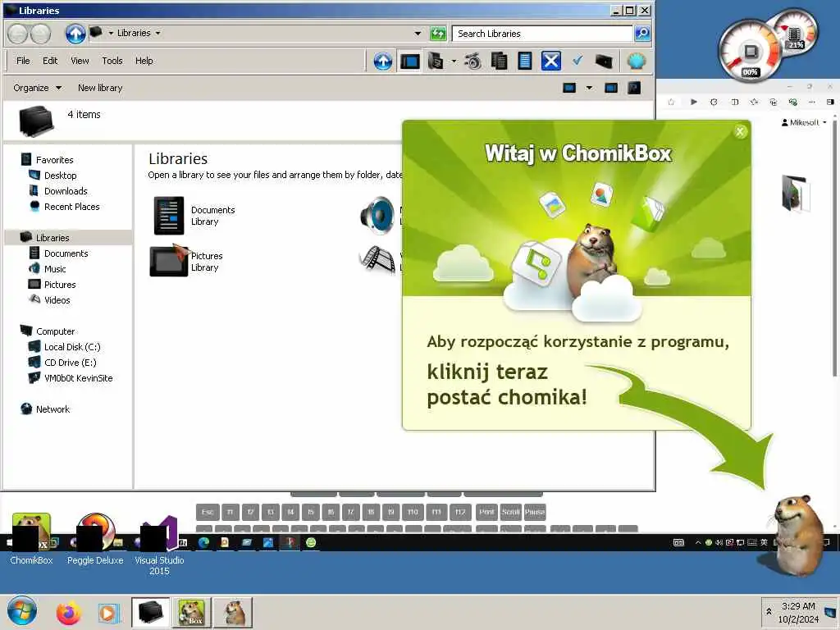Open the Mikesoft account dropdown

pos(804,123)
